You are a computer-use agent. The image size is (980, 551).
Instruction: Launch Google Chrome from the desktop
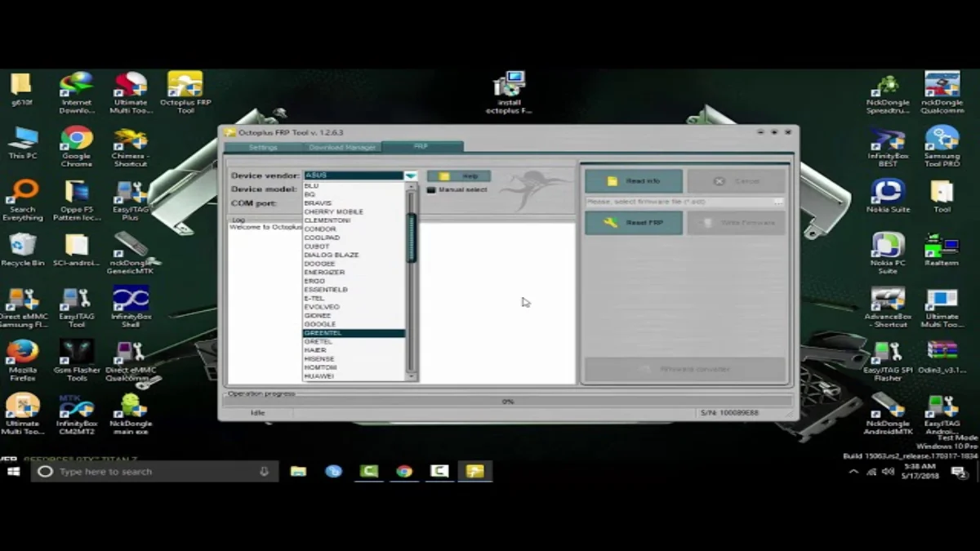76,146
